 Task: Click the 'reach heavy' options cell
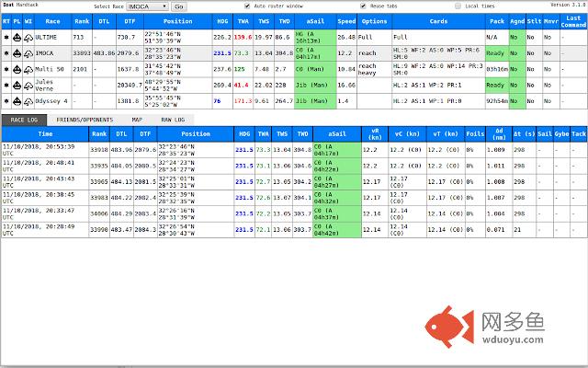[374, 69]
